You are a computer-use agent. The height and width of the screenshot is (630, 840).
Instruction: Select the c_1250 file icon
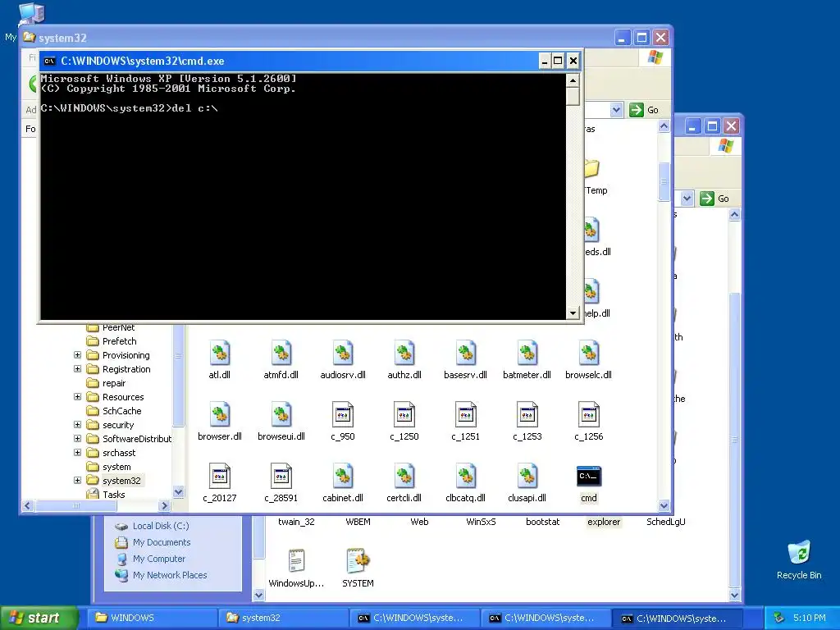pyautogui.click(x=404, y=414)
